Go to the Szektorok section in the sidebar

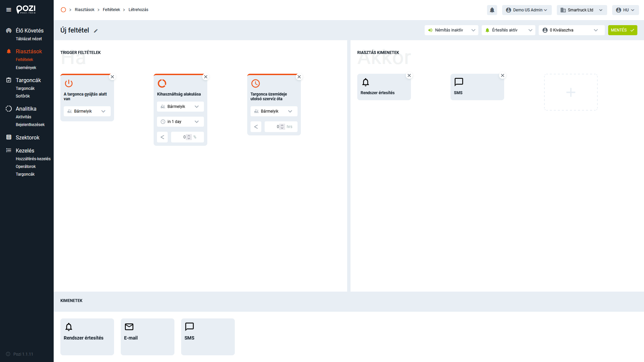(x=28, y=137)
